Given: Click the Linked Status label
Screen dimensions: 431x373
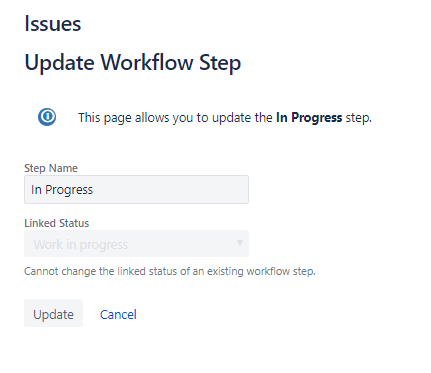Looking at the screenshot, I should (x=57, y=223).
